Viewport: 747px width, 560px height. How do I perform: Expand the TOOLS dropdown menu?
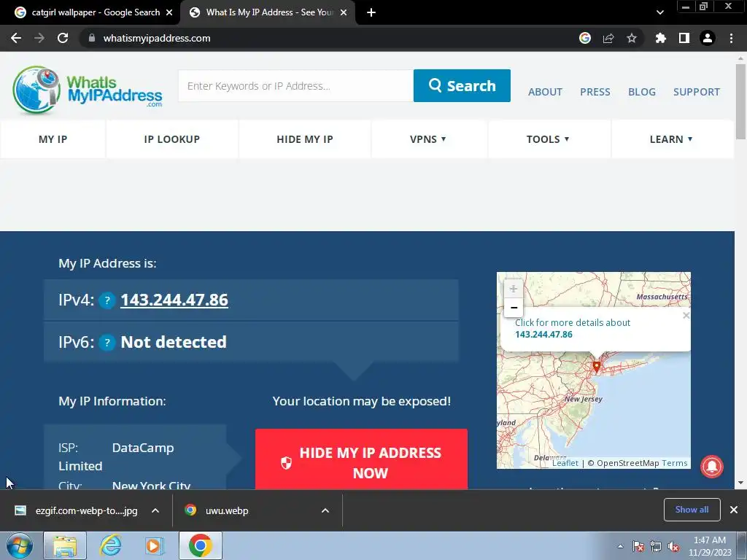[x=548, y=139]
